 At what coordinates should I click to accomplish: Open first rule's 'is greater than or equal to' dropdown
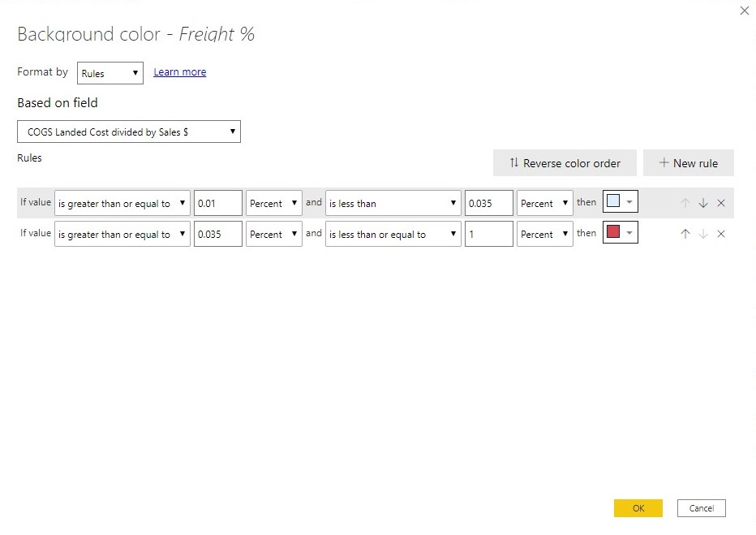(122, 203)
